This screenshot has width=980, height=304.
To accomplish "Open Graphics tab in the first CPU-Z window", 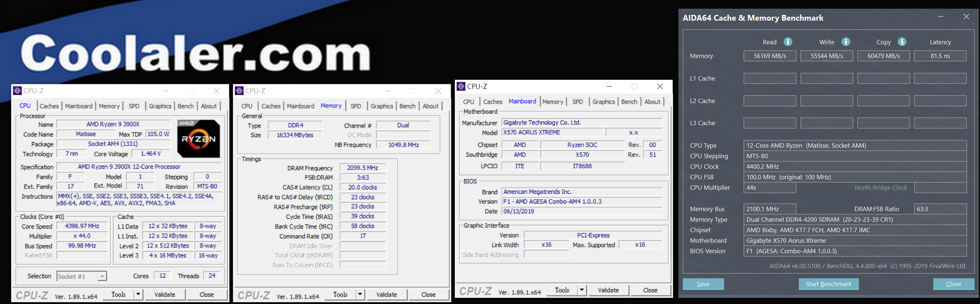I will [160, 106].
